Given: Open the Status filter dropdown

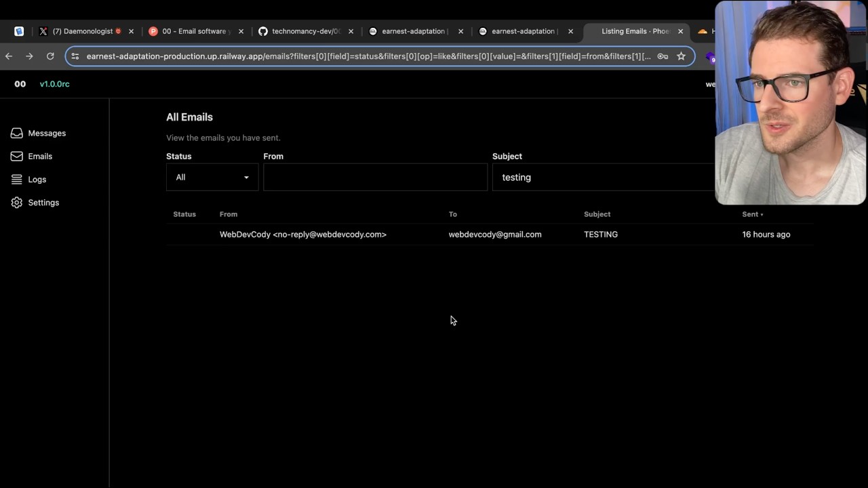Looking at the screenshot, I should [212, 178].
